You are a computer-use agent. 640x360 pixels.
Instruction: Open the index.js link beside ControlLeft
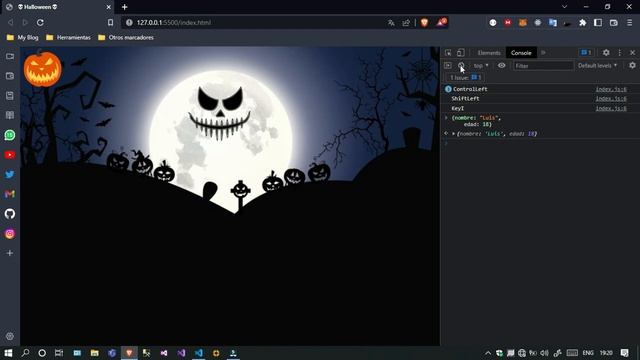(x=611, y=89)
